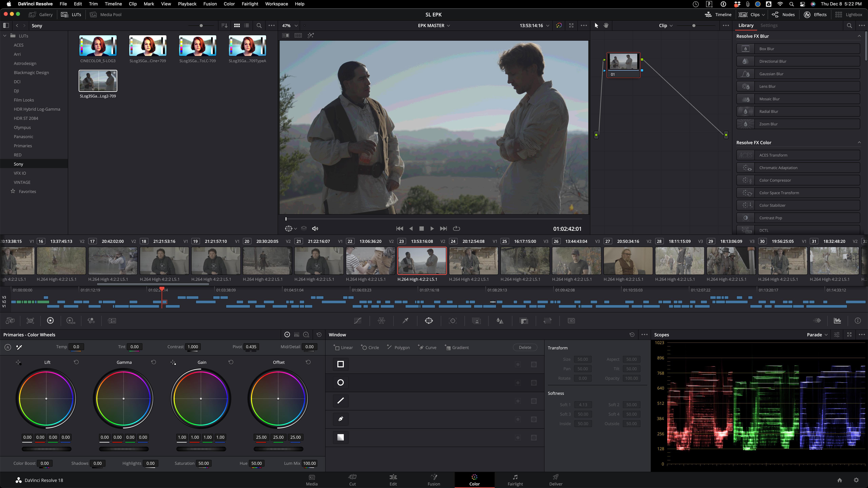Toggle loop playback button
Viewport: 868px width, 488px height.
[457, 228]
